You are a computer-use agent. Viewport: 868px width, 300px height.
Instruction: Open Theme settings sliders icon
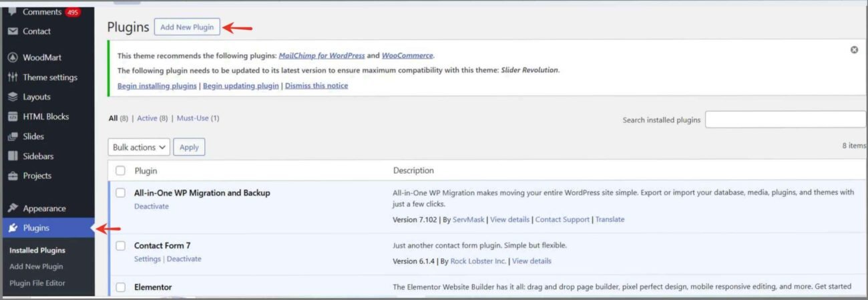[x=13, y=78]
